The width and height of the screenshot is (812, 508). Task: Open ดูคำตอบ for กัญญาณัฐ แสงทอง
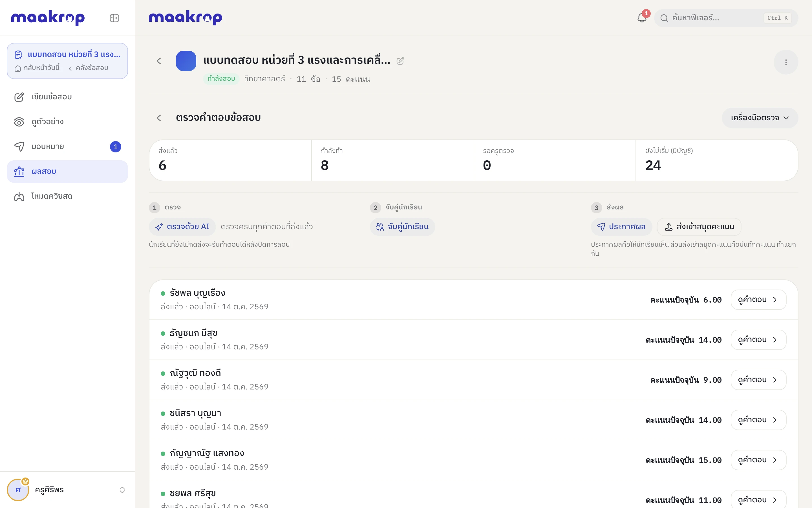[x=758, y=460]
